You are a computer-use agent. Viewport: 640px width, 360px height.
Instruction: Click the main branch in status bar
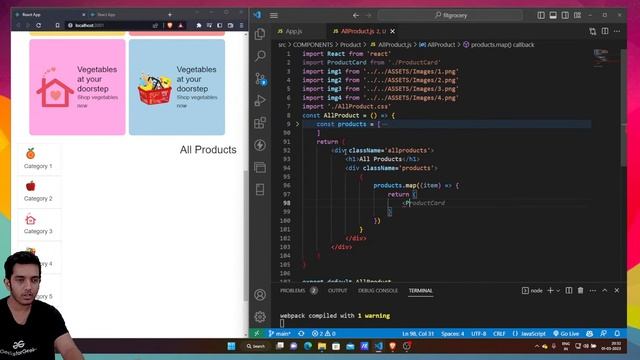tap(279, 333)
